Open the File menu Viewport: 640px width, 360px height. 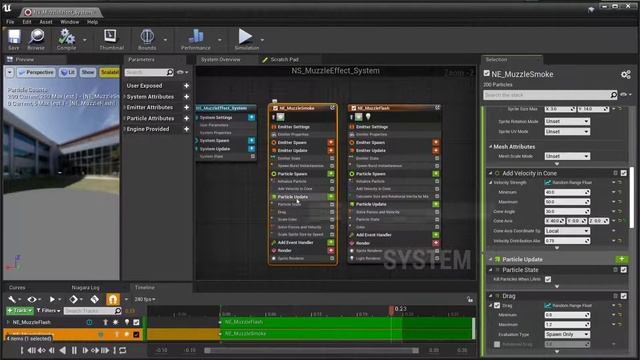click(x=10, y=22)
